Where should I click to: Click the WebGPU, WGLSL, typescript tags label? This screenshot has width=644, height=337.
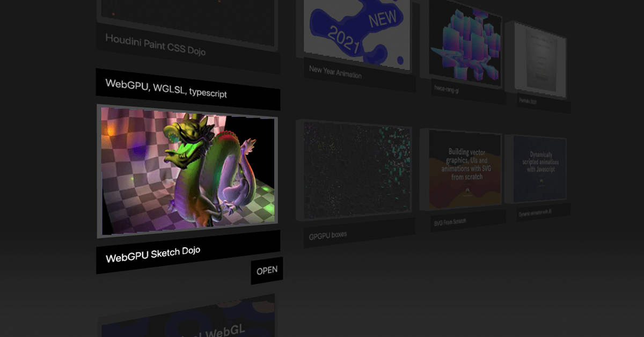coord(188,89)
